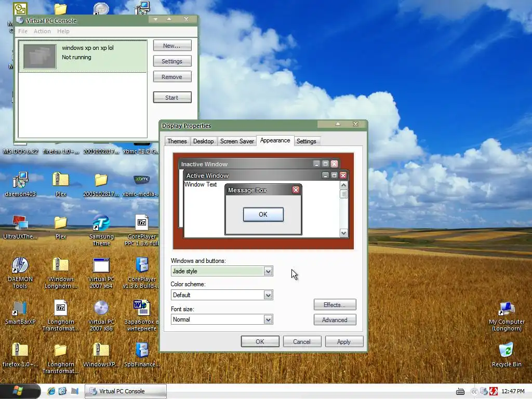The image size is (532, 399).
Task: Select the SmartBarXP shortcut icon
Action: coord(20,308)
